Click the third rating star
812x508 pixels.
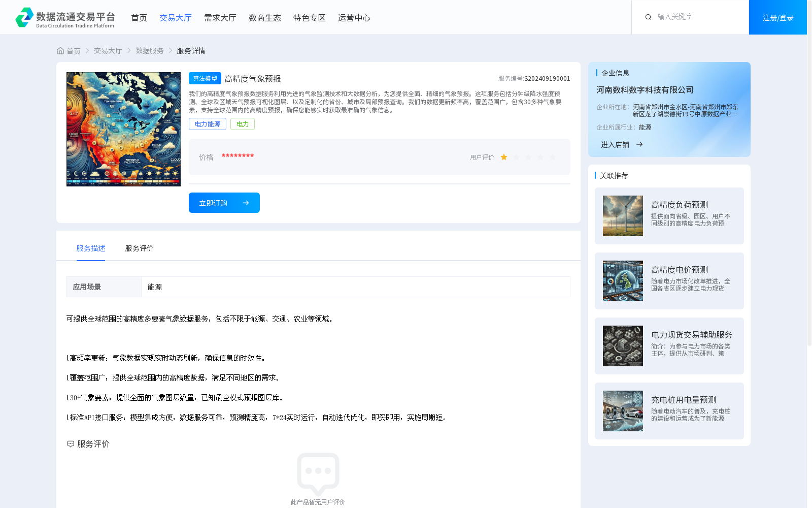528,157
